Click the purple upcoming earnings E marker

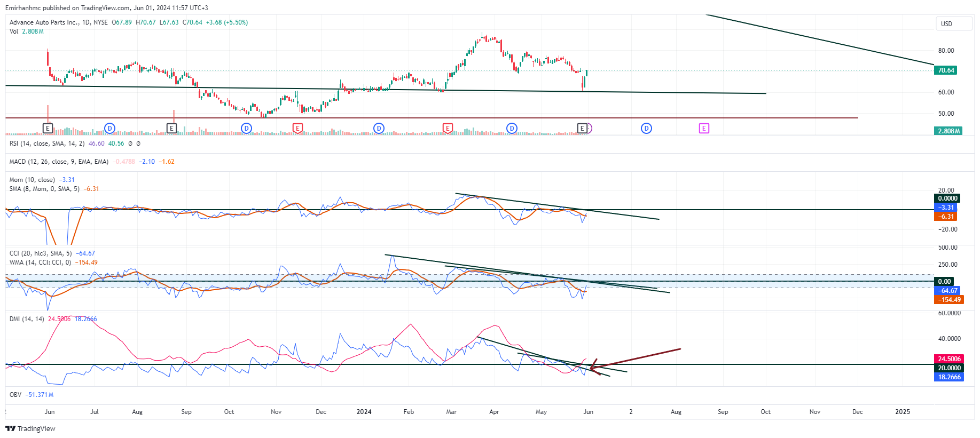coord(704,128)
